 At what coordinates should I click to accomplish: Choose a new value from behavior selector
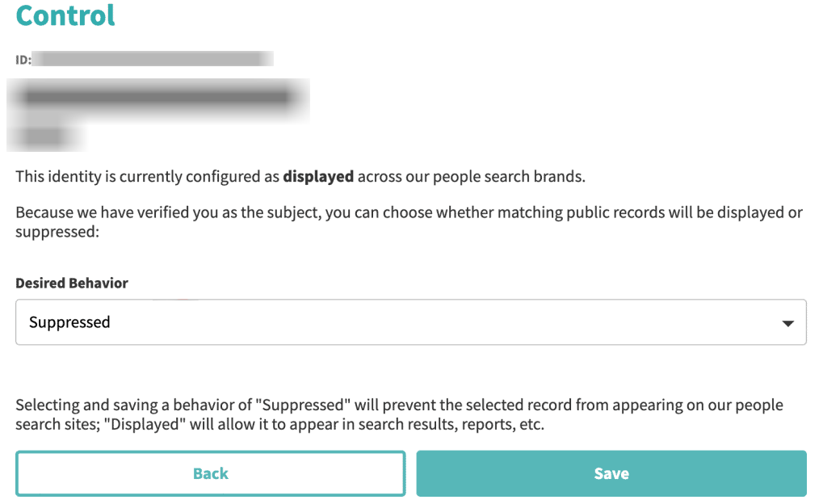410,321
